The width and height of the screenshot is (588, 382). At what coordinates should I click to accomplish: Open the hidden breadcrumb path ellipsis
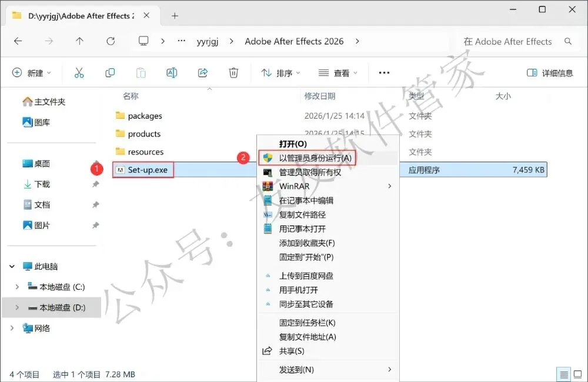(182, 41)
